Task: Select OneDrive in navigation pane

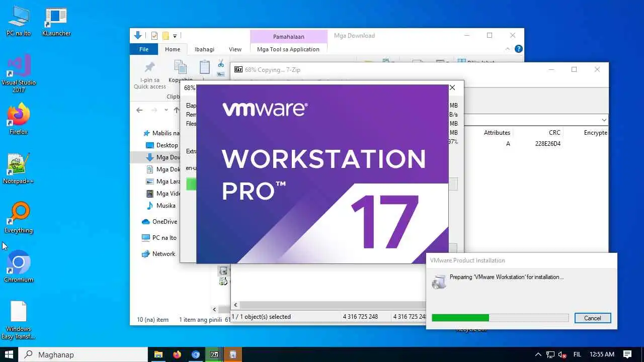Action: (160, 222)
